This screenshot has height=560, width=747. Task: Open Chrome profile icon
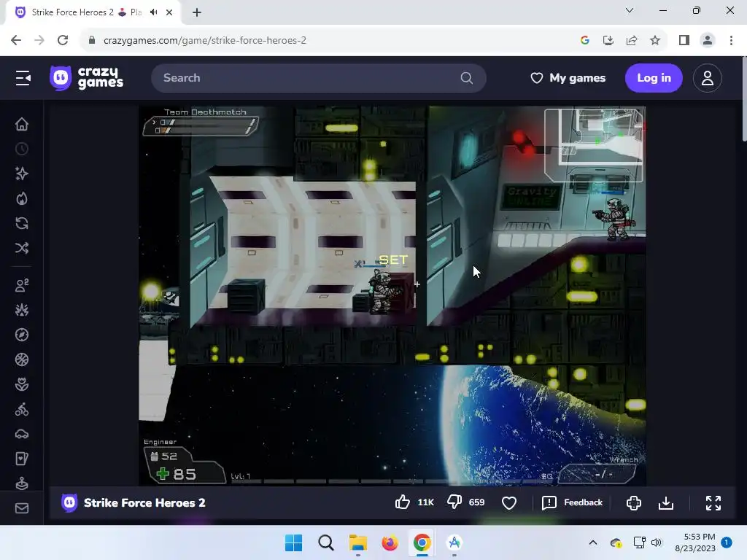point(708,41)
